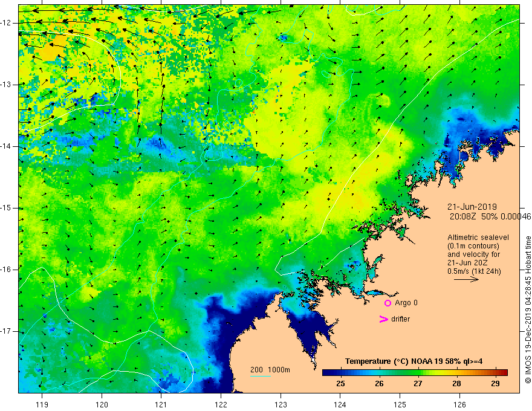This screenshot has width=532, height=411.
Task: Click the '200 1000m' depth contour label
Action: (x=270, y=370)
